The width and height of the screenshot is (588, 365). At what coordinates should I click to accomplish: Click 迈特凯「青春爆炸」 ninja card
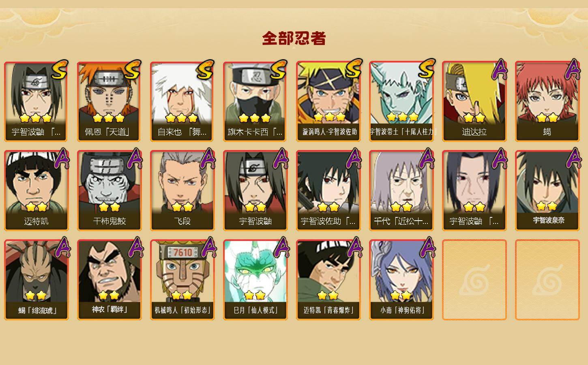click(328, 280)
